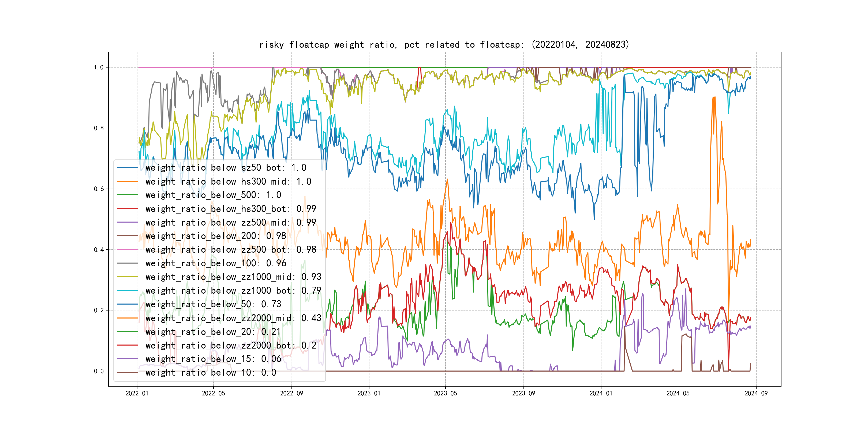
Task: Click legend entry weight_ratio_below_sz50_bot
Action: 225,167
